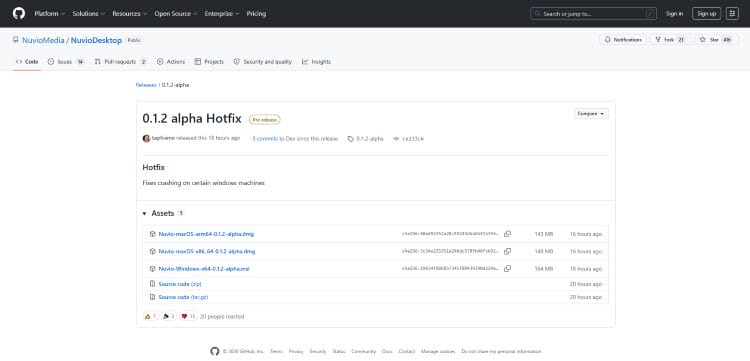Viewport: 750px width, 361px height.
Task: Switch to the Pull requests tab
Action: coord(121,62)
